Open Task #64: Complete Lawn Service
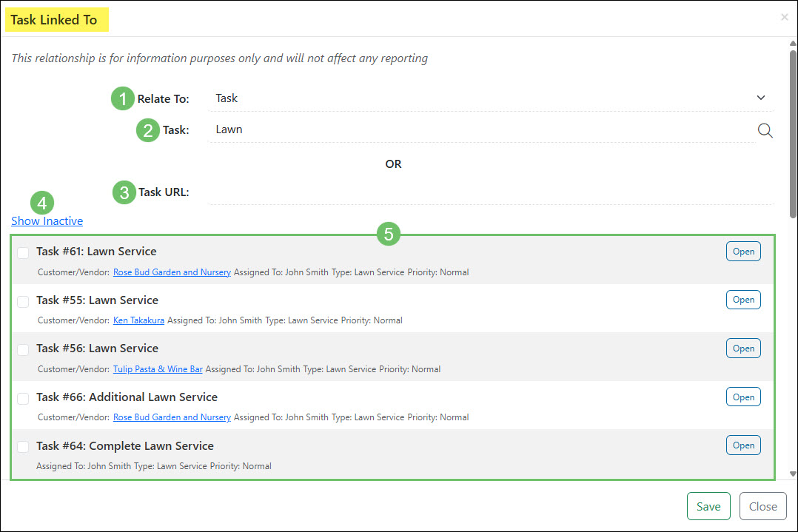 tap(742, 445)
